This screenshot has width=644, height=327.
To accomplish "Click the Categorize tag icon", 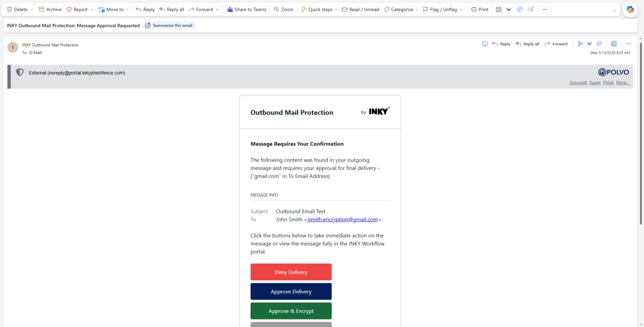I will pos(387,9).
